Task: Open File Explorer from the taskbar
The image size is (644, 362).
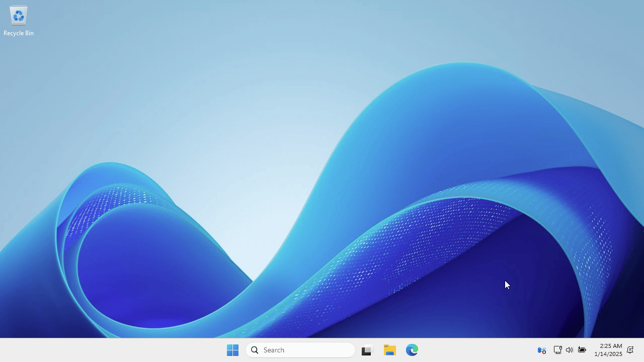Action: pos(389,349)
